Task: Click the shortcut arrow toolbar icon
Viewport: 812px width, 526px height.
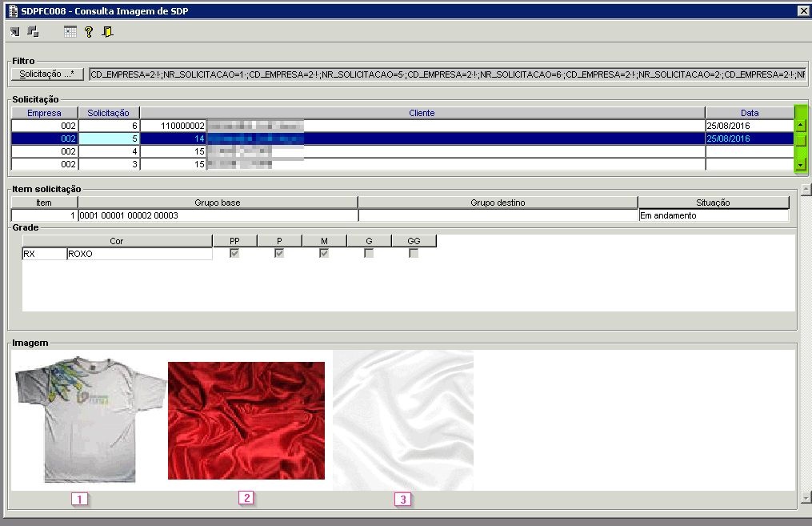Action: click(x=14, y=32)
